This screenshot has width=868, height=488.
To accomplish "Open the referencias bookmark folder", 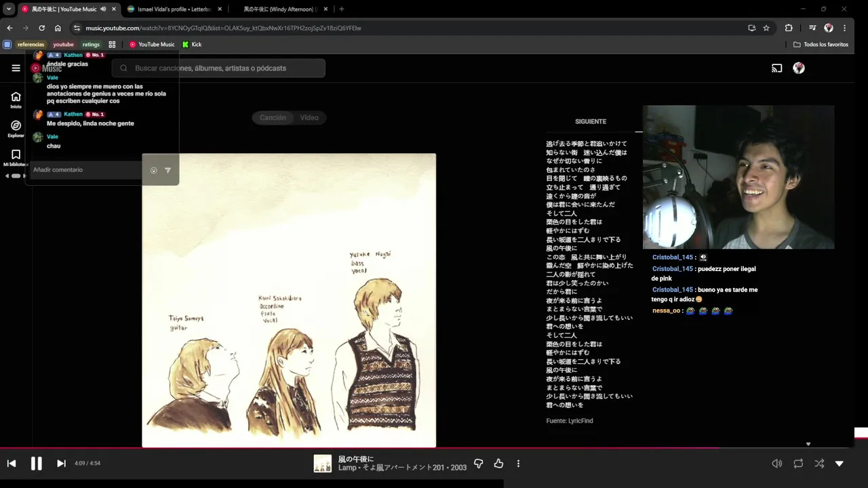I will click(31, 45).
